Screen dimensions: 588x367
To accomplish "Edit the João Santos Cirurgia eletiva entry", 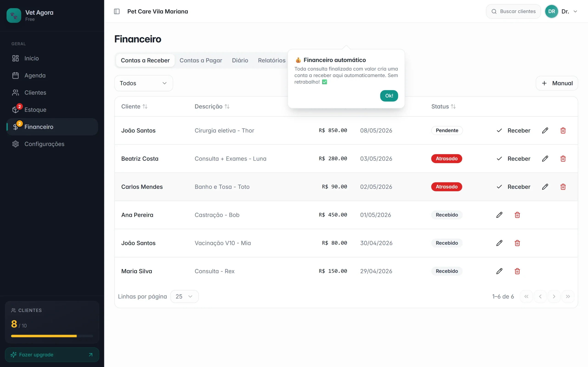I will click(x=545, y=131).
